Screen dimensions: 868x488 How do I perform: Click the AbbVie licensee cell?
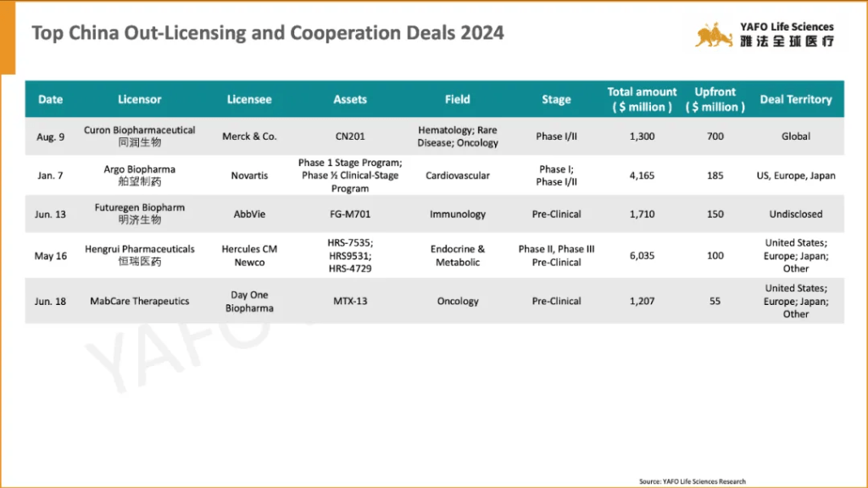[x=249, y=214]
